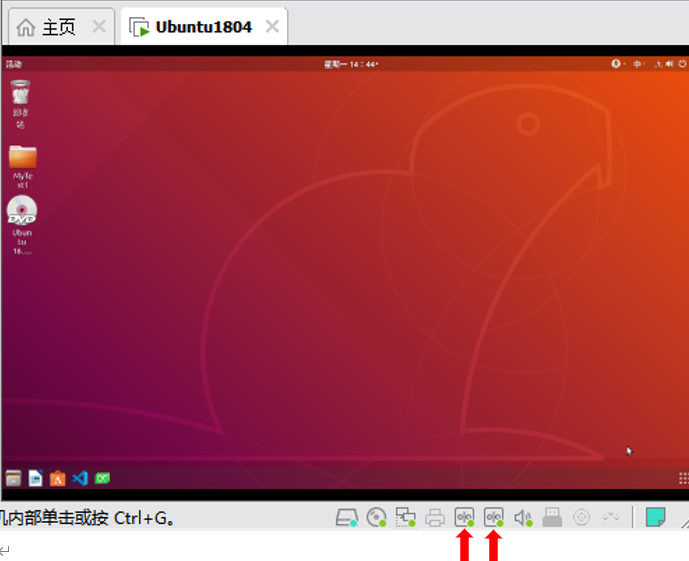689x561 pixels.
Task: Click the sound card device status icon
Action: [x=523, y=518]
